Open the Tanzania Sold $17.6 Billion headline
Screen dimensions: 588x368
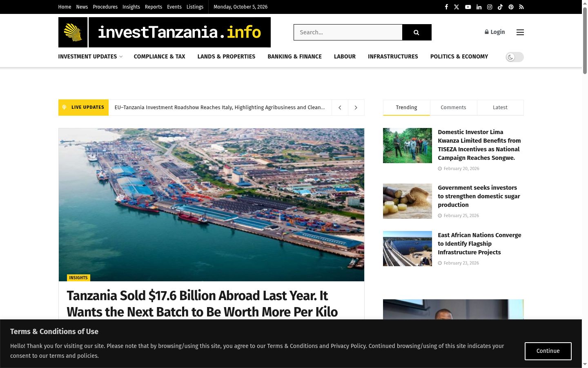click(202, 303)
